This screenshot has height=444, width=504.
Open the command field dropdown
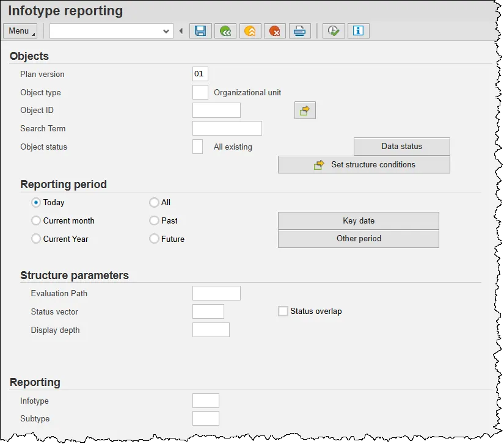166,31
